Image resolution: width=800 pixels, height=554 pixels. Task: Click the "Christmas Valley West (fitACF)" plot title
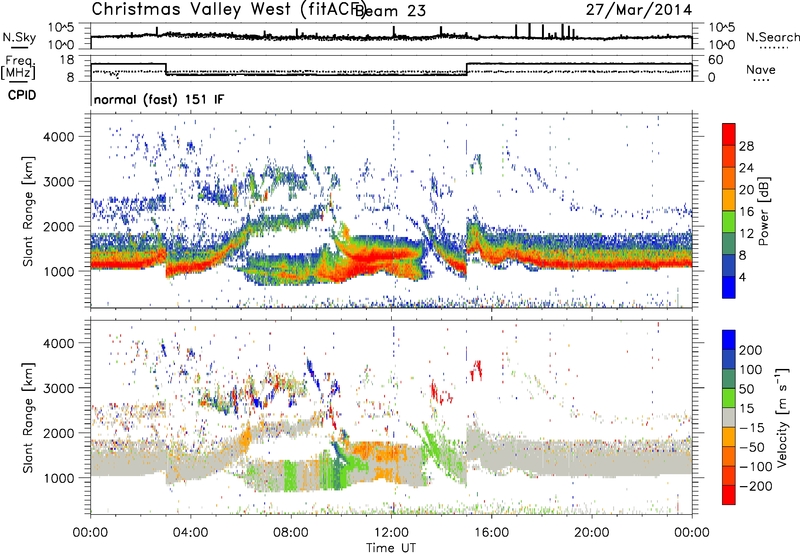229,9
